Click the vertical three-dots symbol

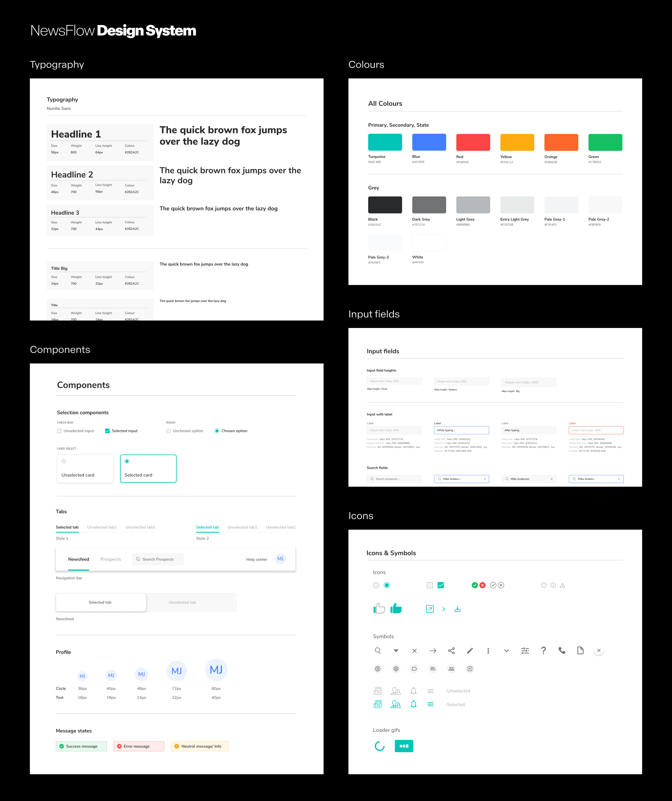pos(488,651)
